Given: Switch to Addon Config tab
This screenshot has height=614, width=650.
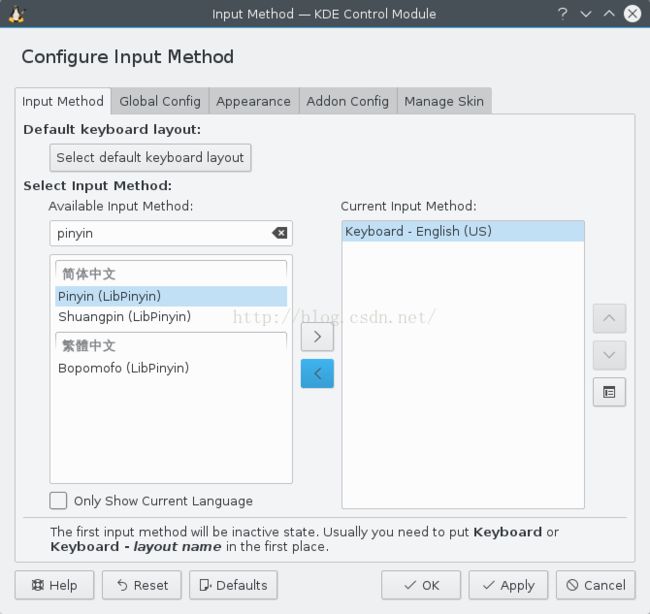Looking at the screenshot, I should click(x=347, y=101).
